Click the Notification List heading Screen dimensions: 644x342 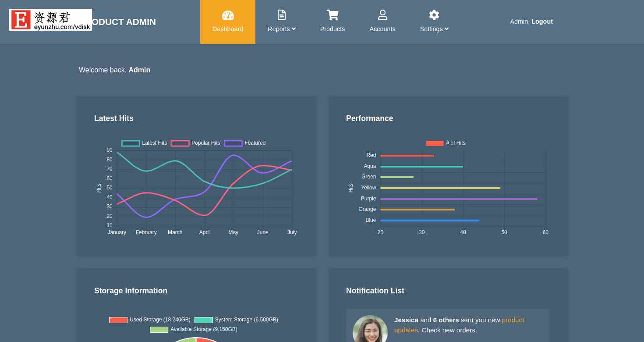click(x=375, y=291)
